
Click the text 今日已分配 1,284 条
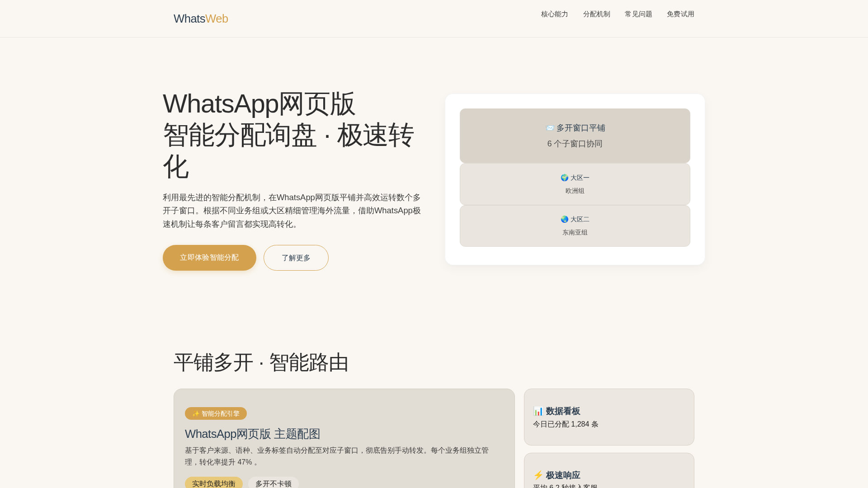coord(566,424)
